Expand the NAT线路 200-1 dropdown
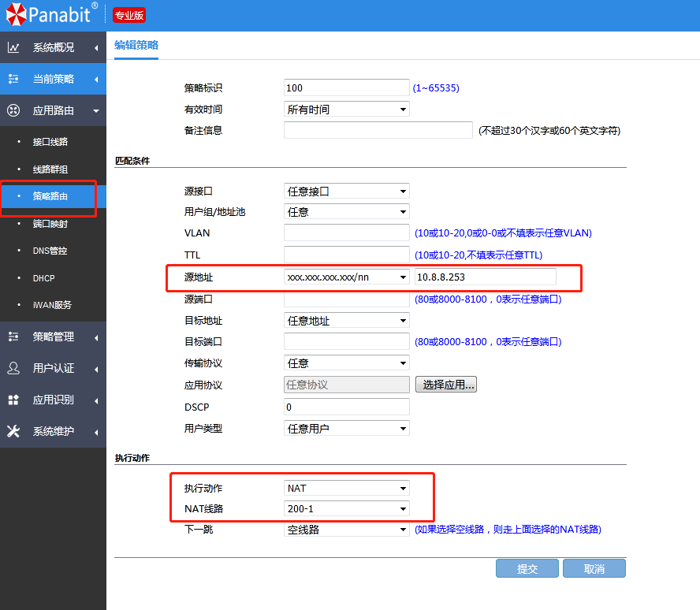 [346, 509]
